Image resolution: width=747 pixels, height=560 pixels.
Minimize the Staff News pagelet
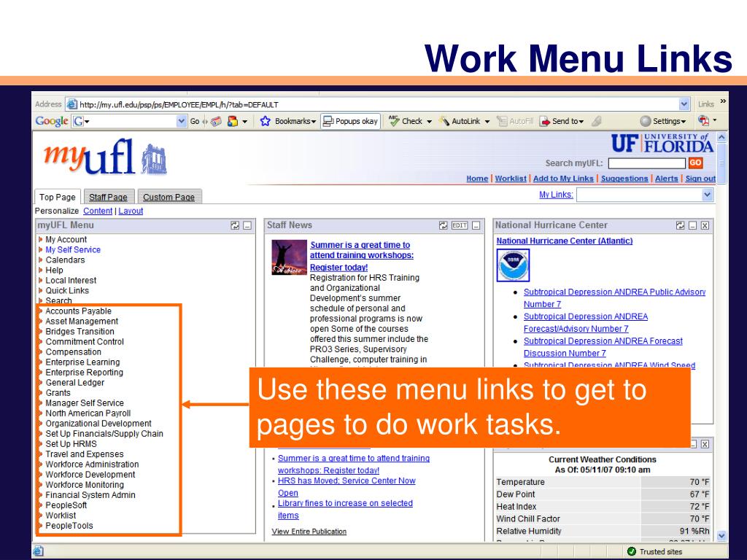476,226
